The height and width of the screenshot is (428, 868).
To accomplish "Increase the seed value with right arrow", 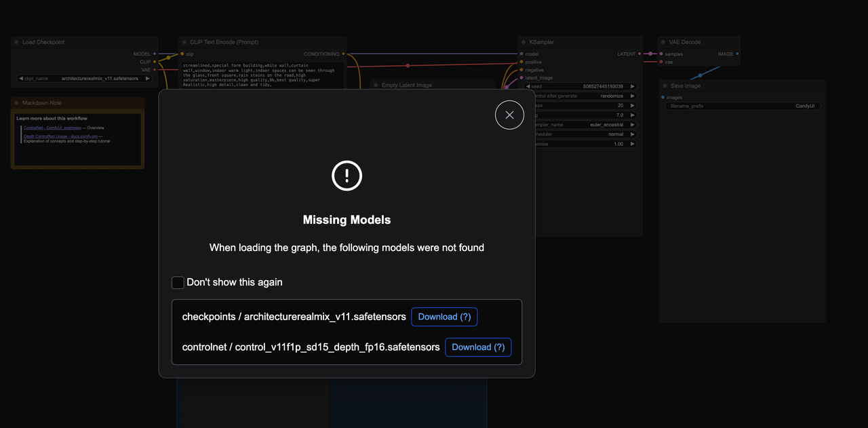I will click(x=632, y=87).
